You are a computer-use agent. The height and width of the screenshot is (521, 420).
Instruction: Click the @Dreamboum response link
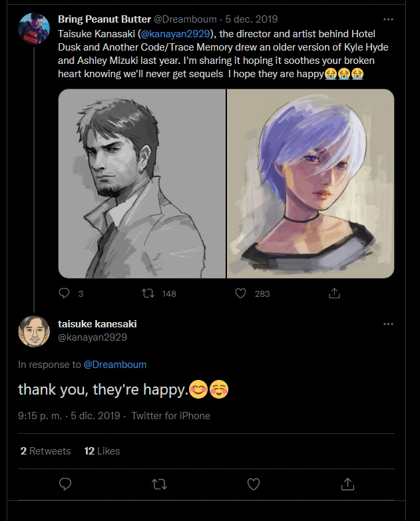114,365
